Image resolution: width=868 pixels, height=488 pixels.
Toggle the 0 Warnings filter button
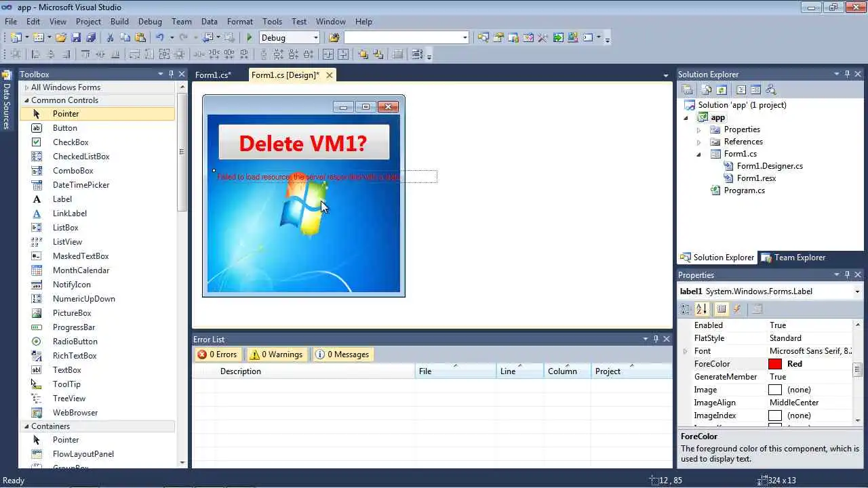tap(276, 354)
